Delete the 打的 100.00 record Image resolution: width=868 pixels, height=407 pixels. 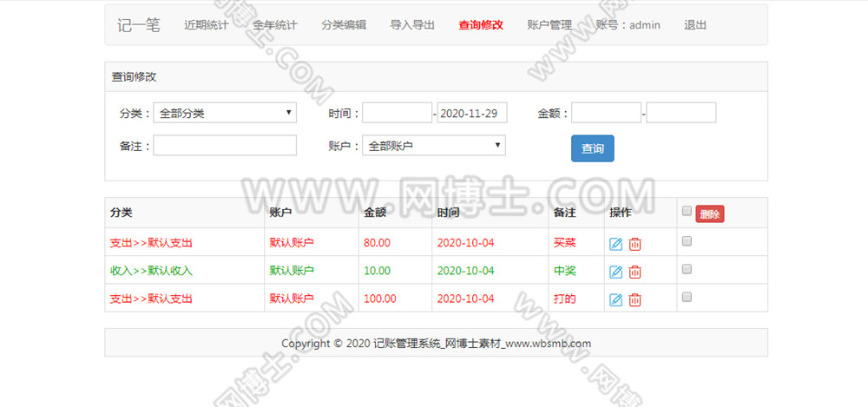tap(635, 299)
